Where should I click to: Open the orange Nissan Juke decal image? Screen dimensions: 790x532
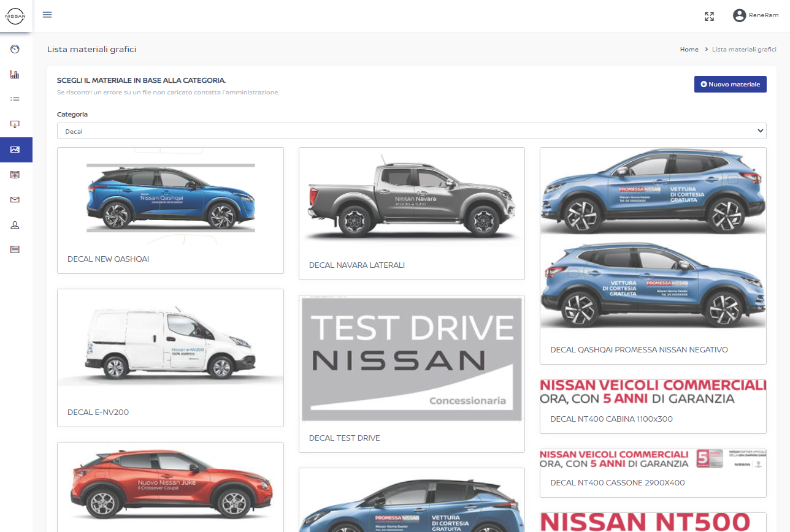pyautogui.click(x=171, y=487)
